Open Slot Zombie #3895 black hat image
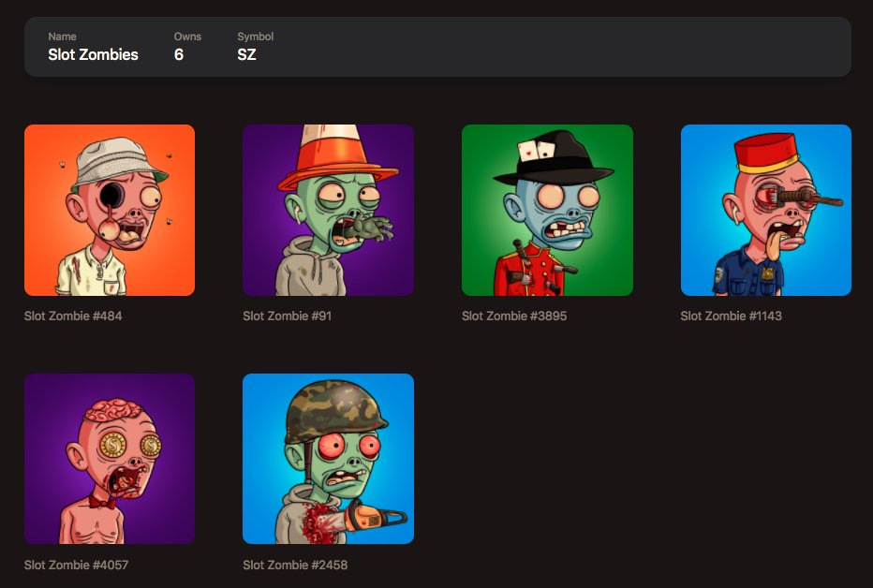The image size is (873, 588). coord(547,210)
